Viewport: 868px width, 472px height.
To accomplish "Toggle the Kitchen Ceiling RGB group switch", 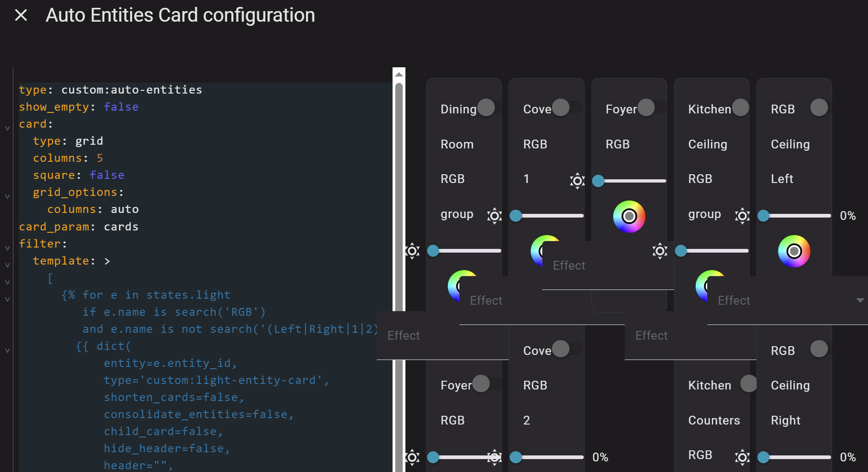I will click(x=740, y=107).
